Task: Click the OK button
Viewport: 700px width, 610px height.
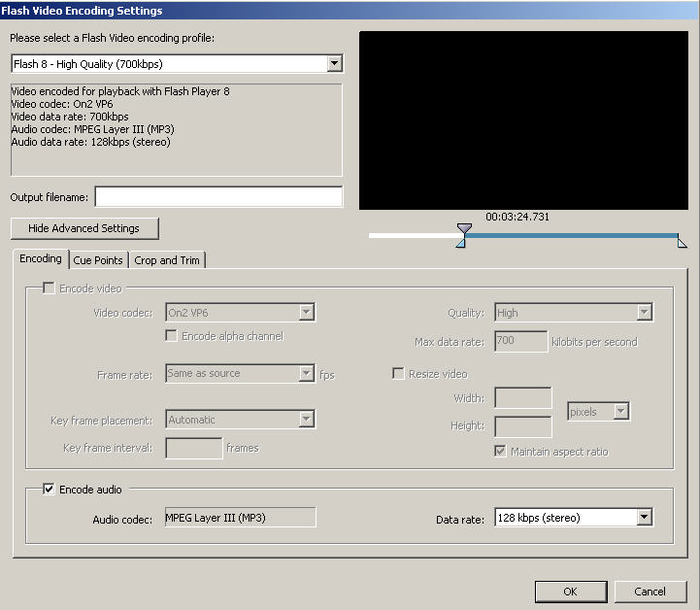Action: pyautogui.click(x=571, y=592)
